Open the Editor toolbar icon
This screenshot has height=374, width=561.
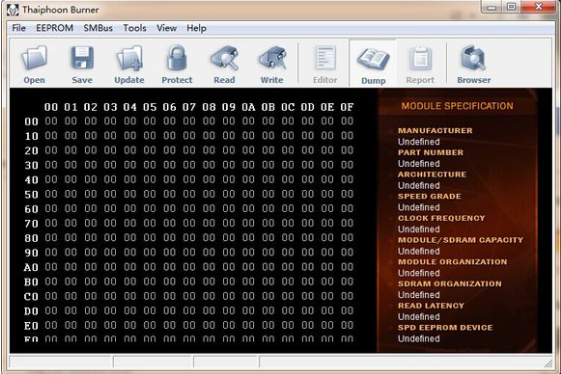(x=325, y=58)
